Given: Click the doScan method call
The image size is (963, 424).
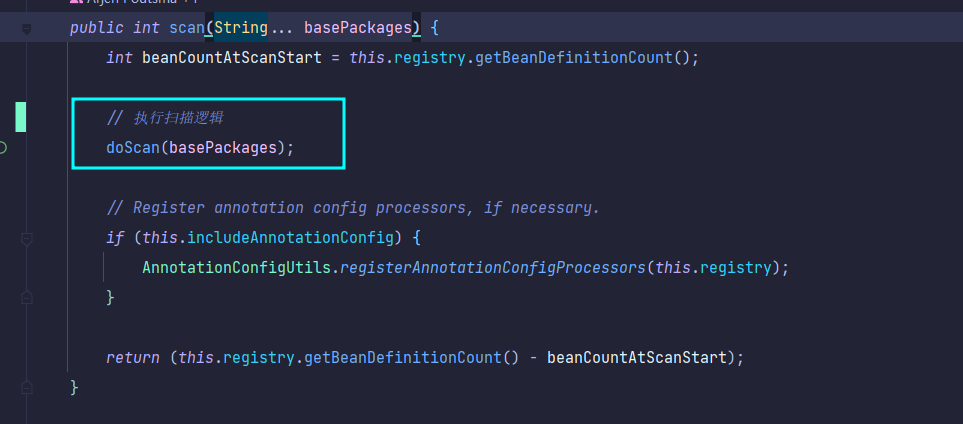Looking at the screenshot, I should tap(134, 147).
